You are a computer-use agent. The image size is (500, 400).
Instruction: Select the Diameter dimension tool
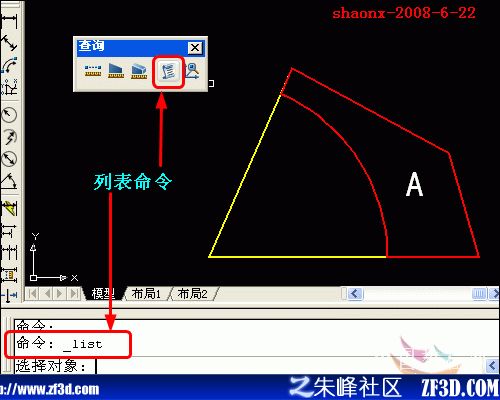tap(9, 159)
